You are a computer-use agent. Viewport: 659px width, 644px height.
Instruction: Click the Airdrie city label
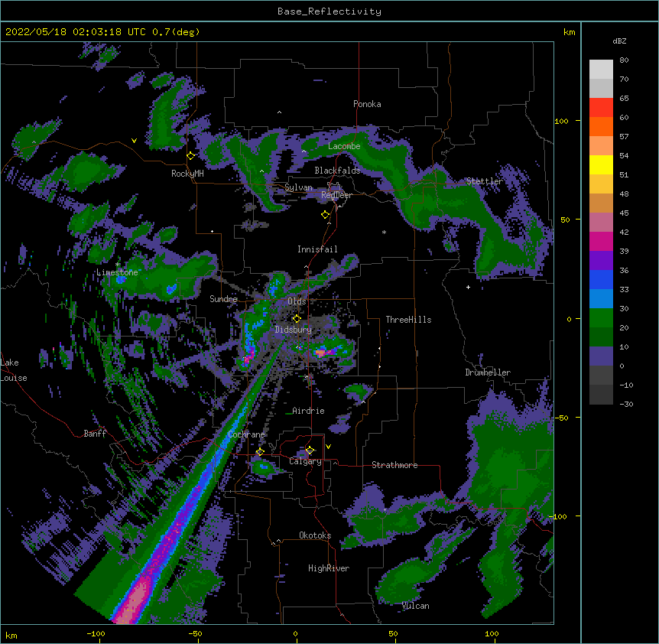(x=308, y=411)
